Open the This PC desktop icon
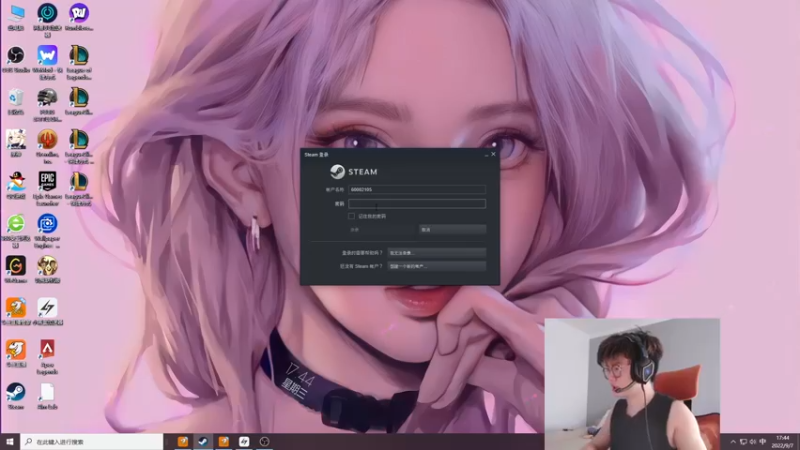 point(16,17)
